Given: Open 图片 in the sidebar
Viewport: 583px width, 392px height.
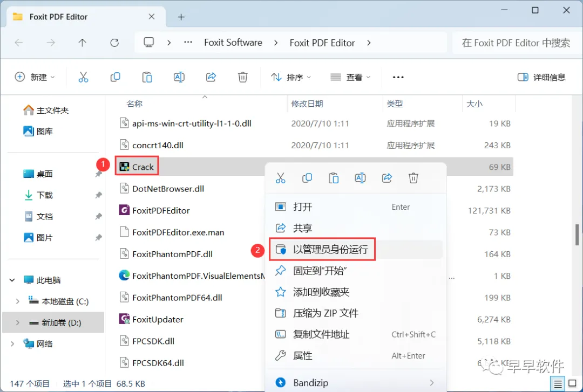Looking at the screenshot, I should coord(38,237).
